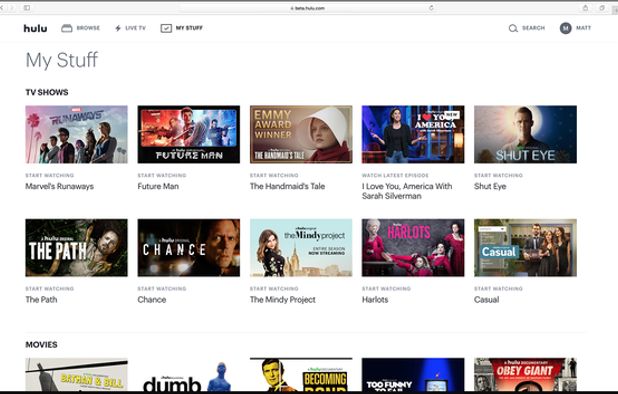This screenshot has height=394, width=618.
Task: Click Chance title link
Action: 152,300
